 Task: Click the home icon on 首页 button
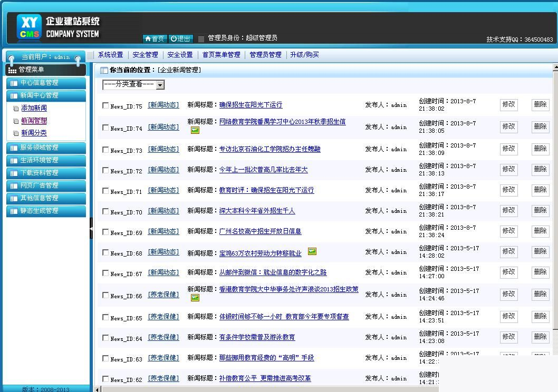(149, 38)
